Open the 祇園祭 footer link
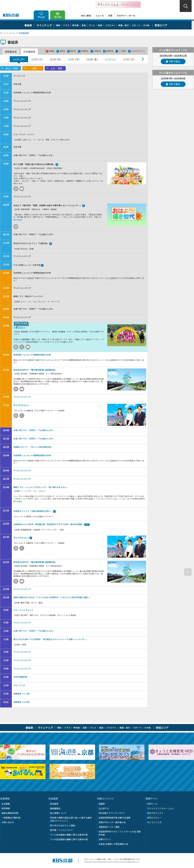Image resolution: width=194 pixels, height=868 pixels. click(101, 804)
